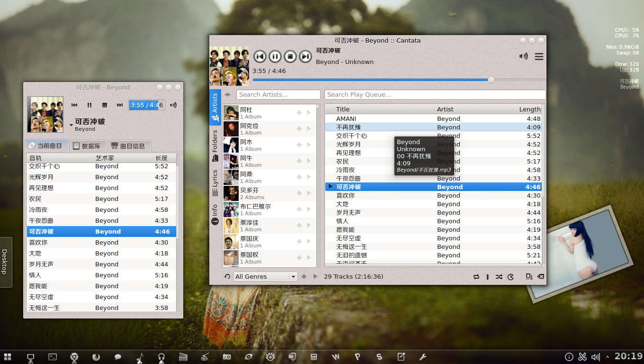
Task: Select 无尽空虚 in small player list
Action: (101, 297)
